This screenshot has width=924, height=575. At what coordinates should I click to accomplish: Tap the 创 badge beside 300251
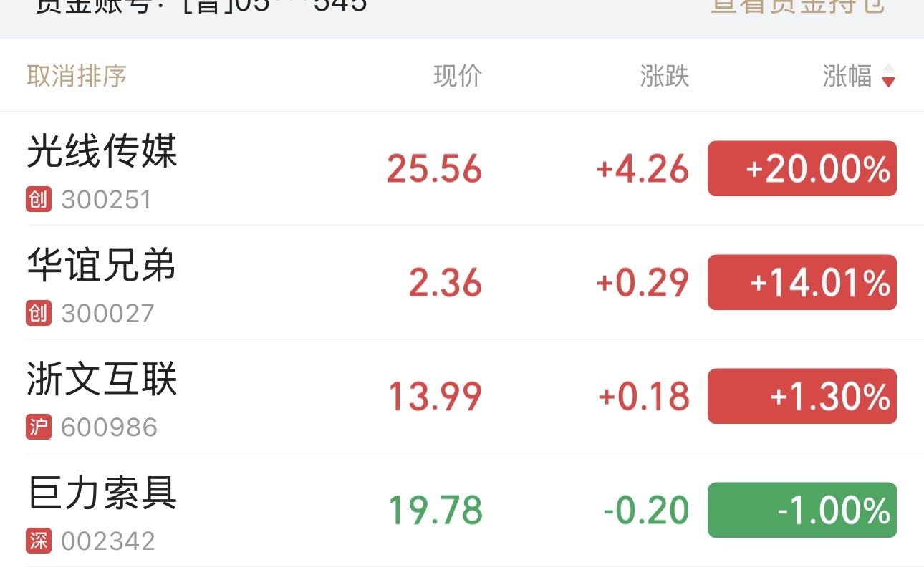point(39,199)
